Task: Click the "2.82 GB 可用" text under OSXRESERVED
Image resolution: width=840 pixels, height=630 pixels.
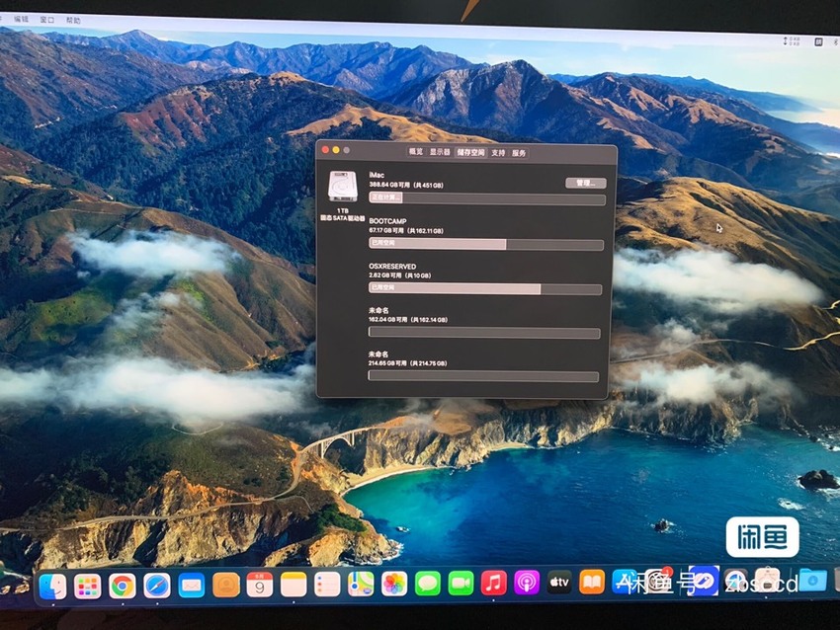Action: pos(384,276)
